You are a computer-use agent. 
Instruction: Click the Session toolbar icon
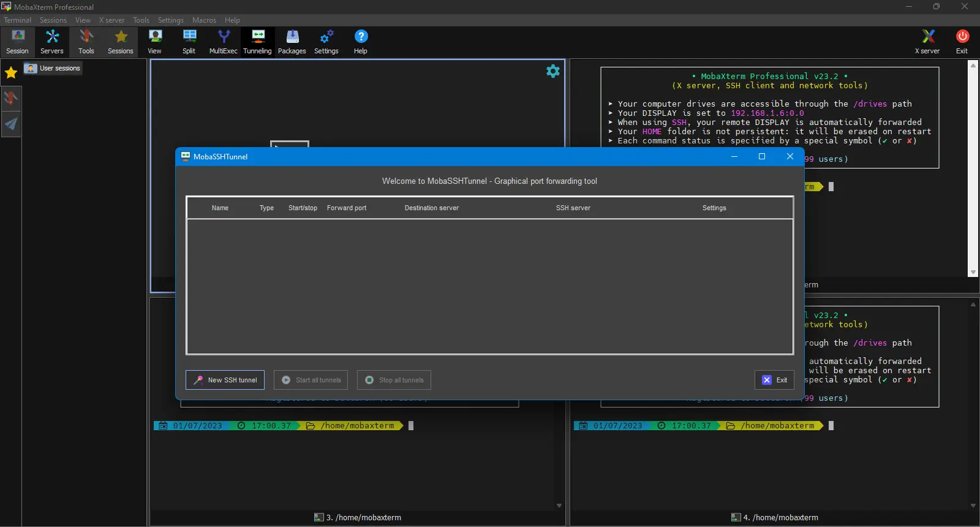pos(17,42)
